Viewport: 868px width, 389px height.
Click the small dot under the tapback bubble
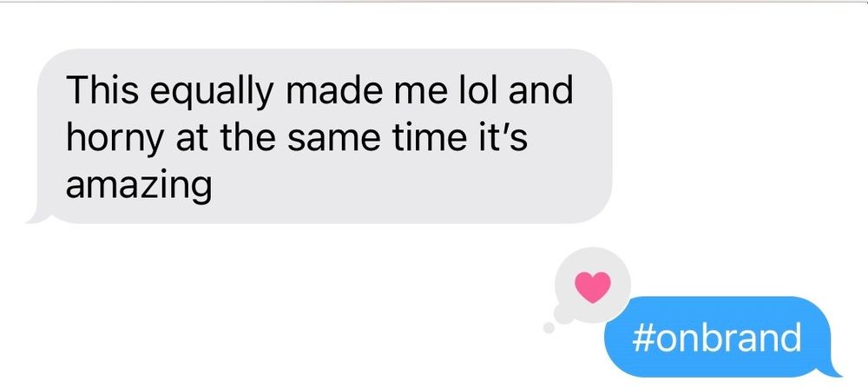(x=549, y=328)
